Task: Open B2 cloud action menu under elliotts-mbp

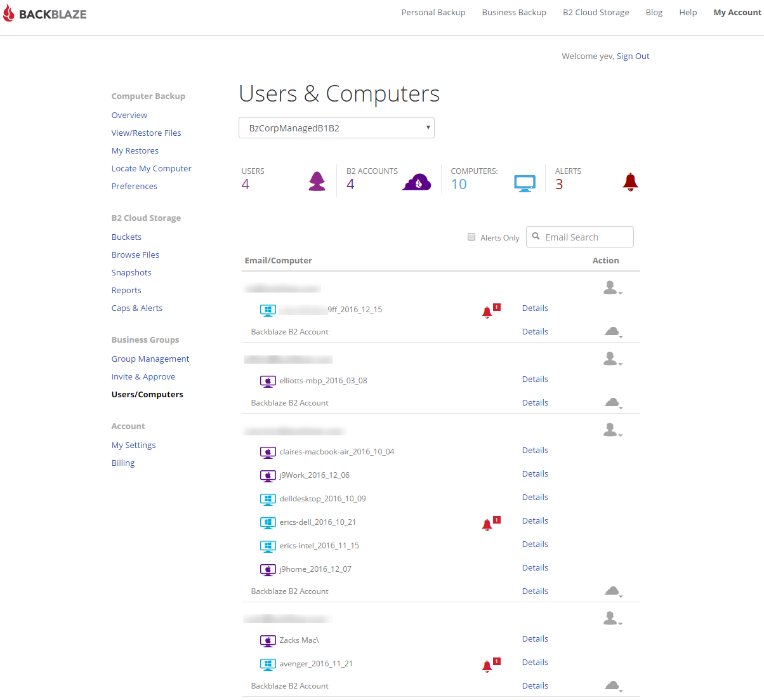Action: click(613, 403)
